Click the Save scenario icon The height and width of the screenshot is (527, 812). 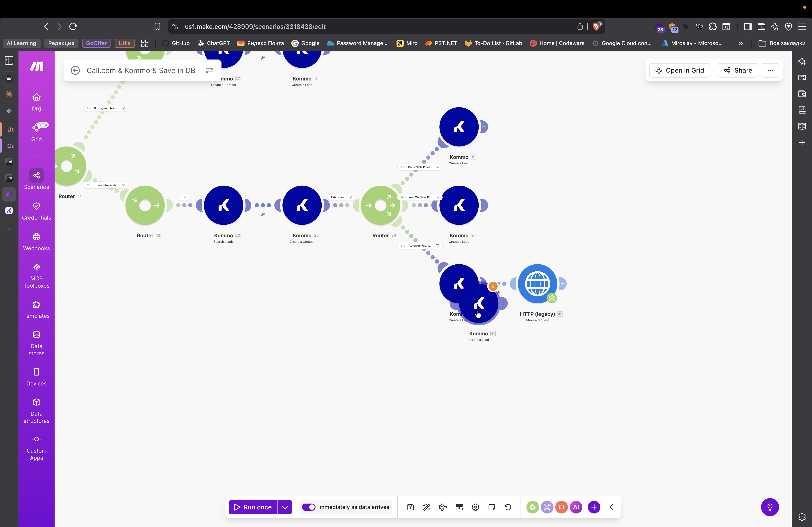[411, 507]
